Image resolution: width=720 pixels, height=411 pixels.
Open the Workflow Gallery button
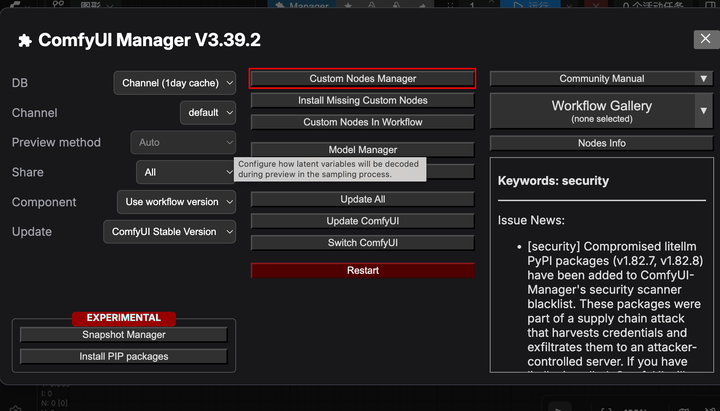coord(592,111)
